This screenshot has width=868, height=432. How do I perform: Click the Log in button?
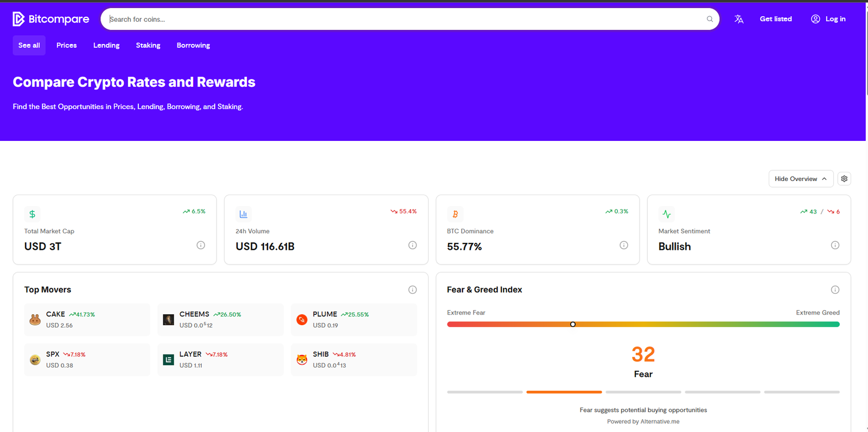tap(828, 19)
